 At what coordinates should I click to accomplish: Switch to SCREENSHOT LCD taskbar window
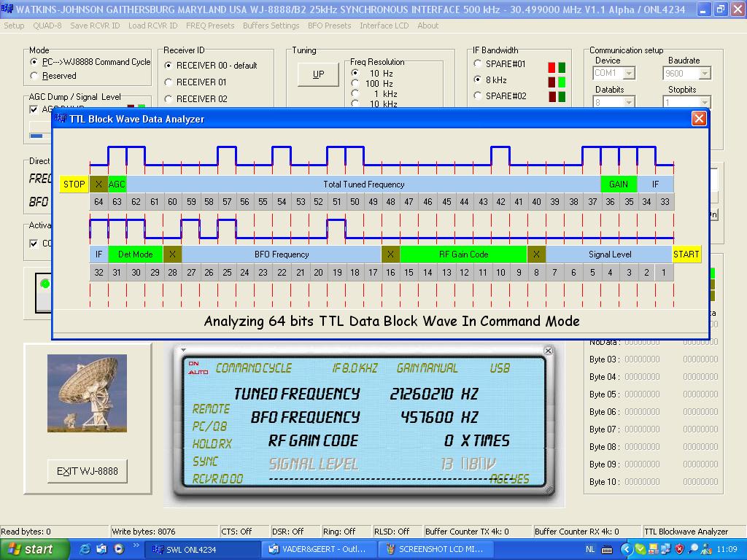click(436, 550)
